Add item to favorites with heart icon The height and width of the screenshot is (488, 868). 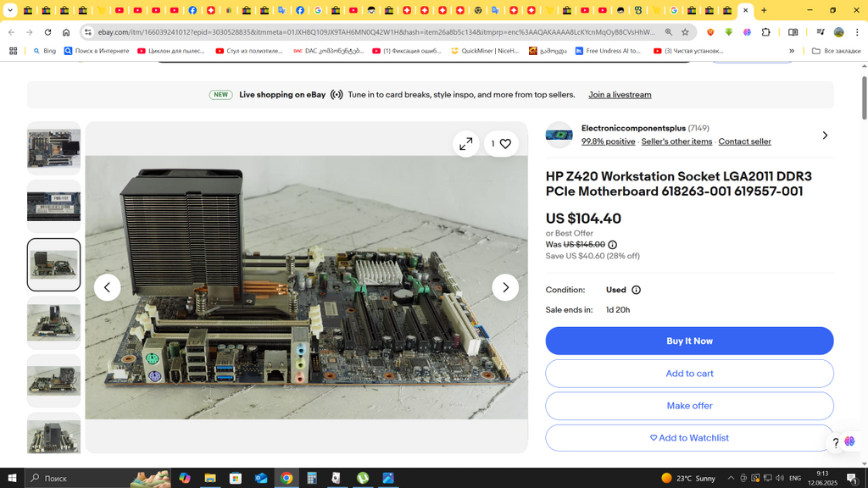coord(501,144)
